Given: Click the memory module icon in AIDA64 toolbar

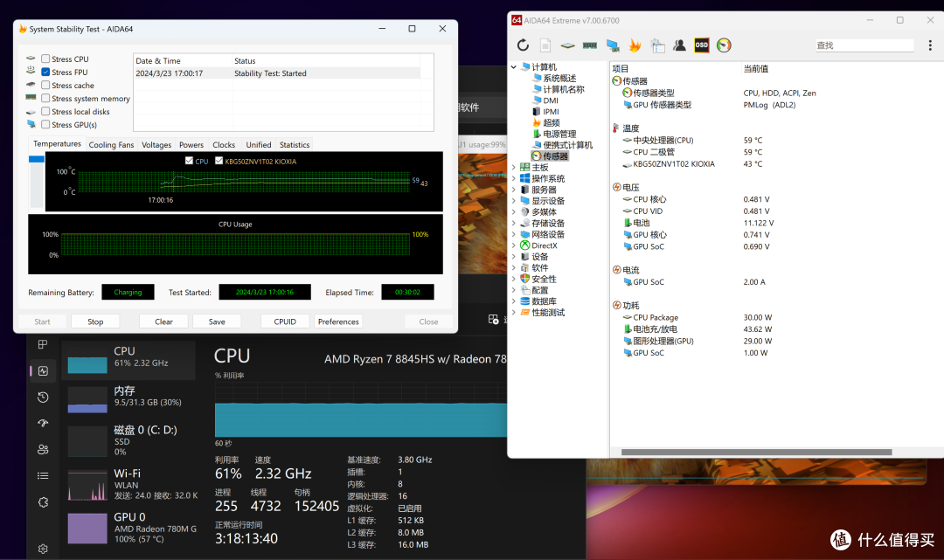Looking at the screenshot, I should click(x=590, y=45).
